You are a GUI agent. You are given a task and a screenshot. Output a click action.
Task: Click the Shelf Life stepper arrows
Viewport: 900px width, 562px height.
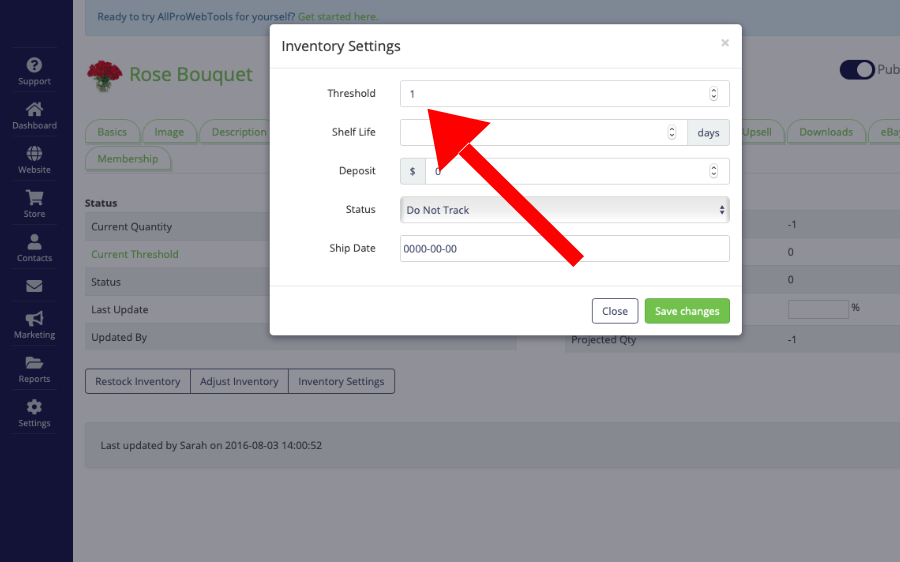click(x=672, y=133)
